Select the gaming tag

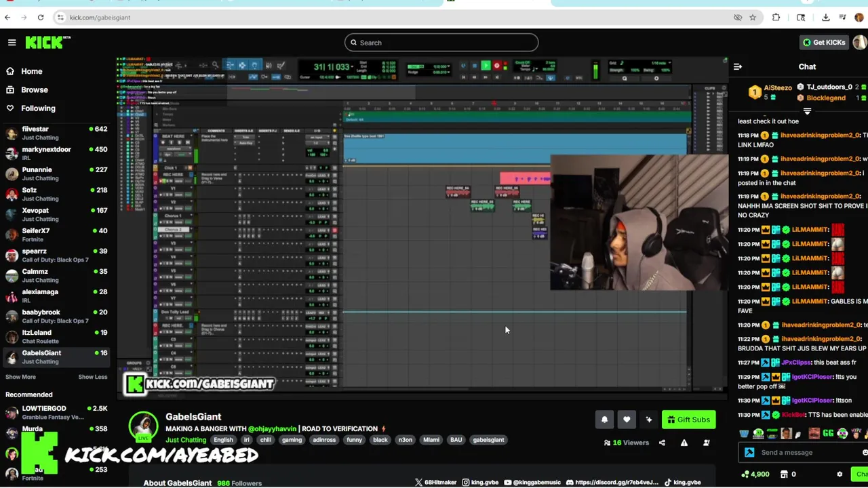(292, 440)
